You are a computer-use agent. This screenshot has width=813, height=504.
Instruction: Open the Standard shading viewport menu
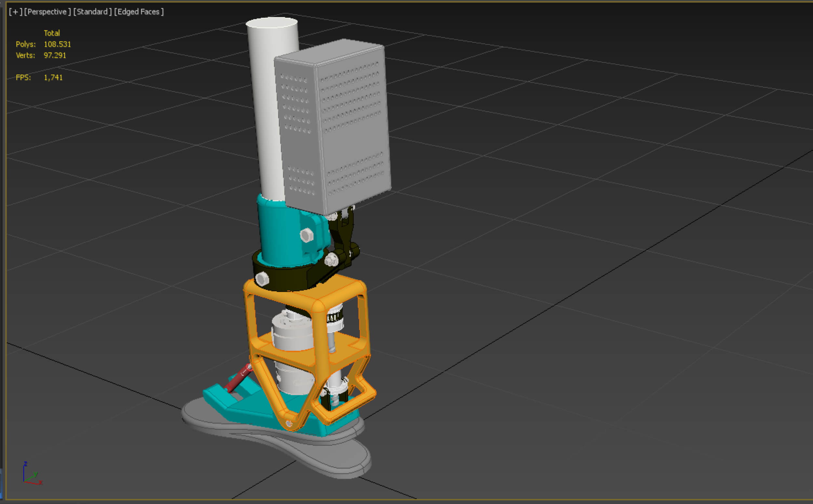click(x=92, y=12)
